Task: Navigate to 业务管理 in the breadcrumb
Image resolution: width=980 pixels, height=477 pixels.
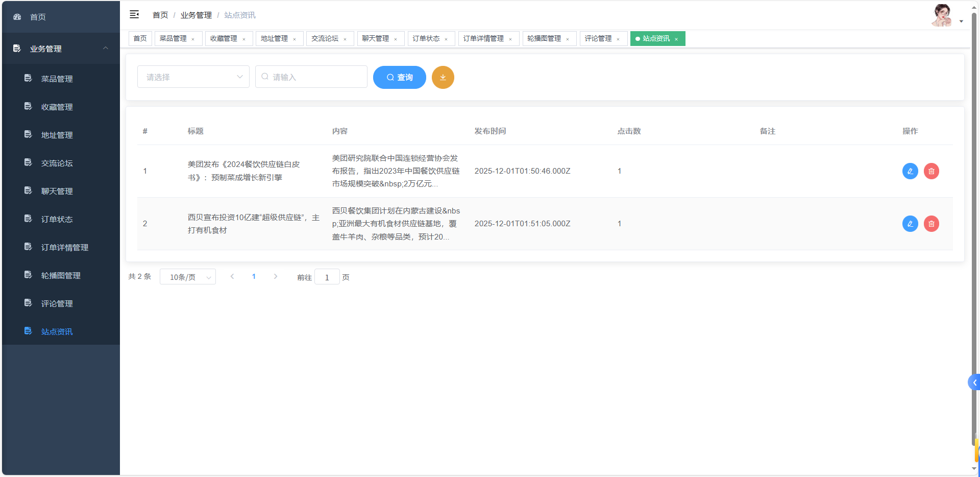Action: [196, 15]
